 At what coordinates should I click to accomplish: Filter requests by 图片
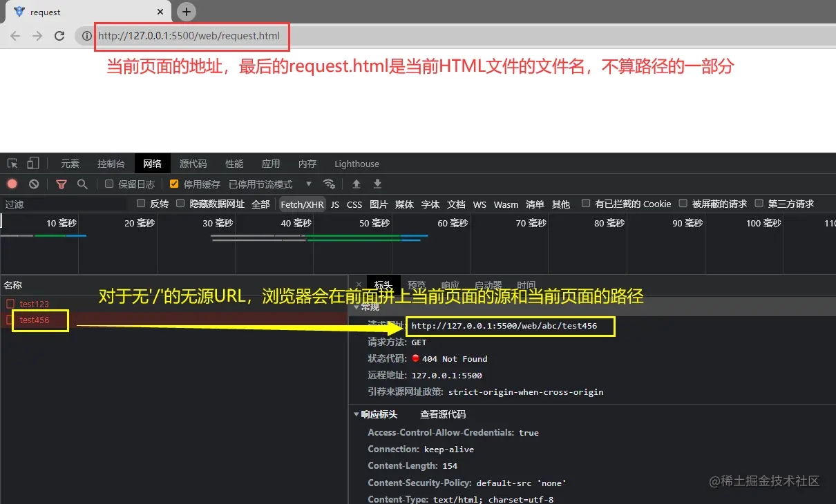(x=379, y=204)
